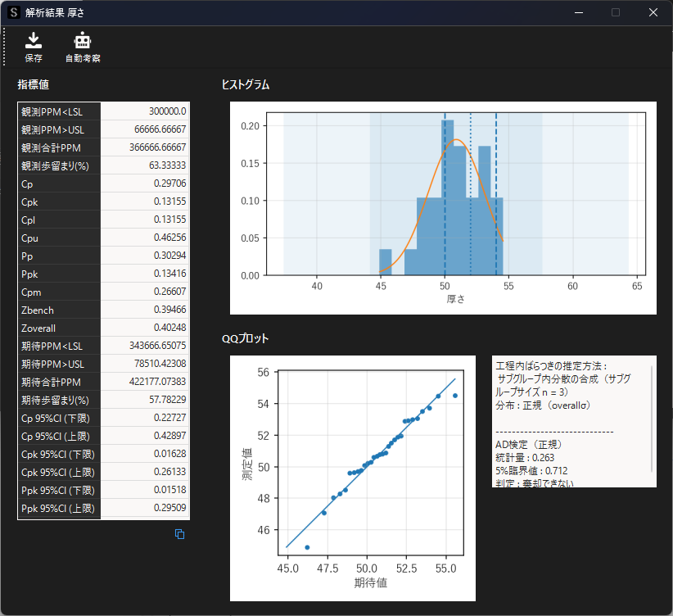Click the 自動考察 robot icon
673x616 pixels.
[x=83, y=41]
